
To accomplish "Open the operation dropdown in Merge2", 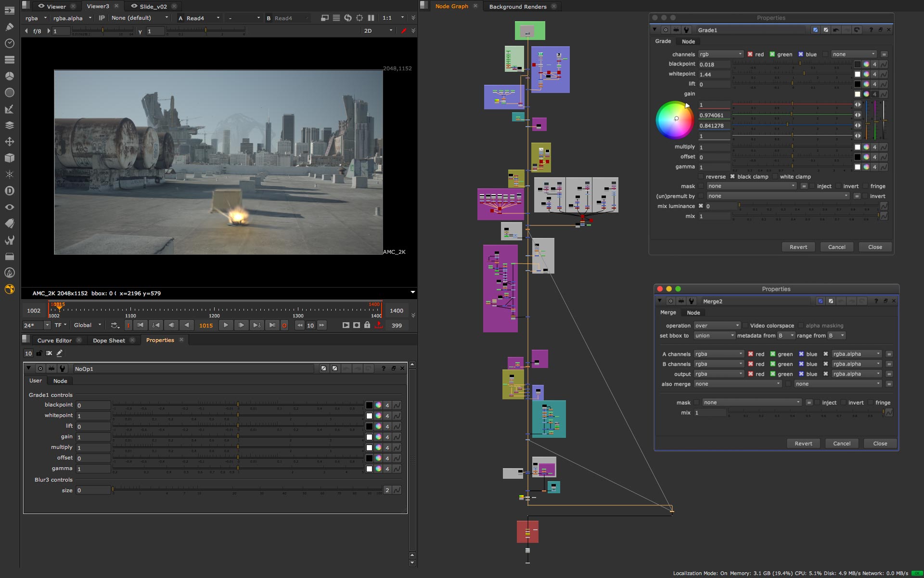I will pyautogui.click(x=718, y=325).
